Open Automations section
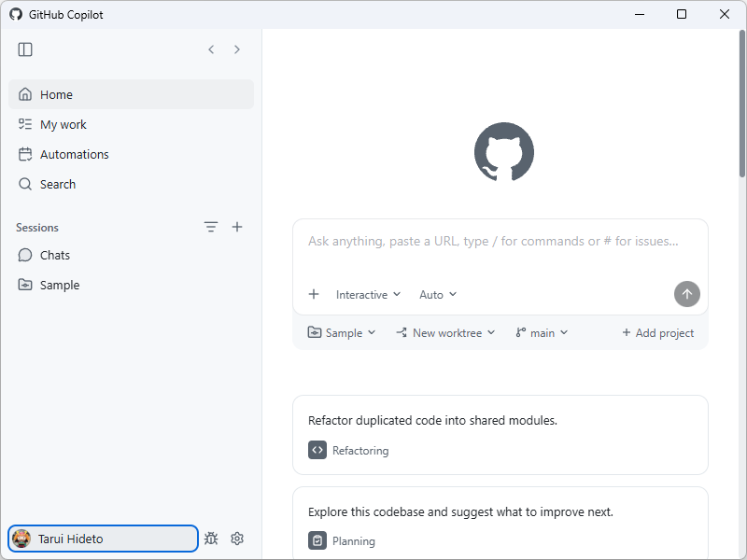Image resolution: width=747 pixels, height=560 pixels. (x=131, y=154)
